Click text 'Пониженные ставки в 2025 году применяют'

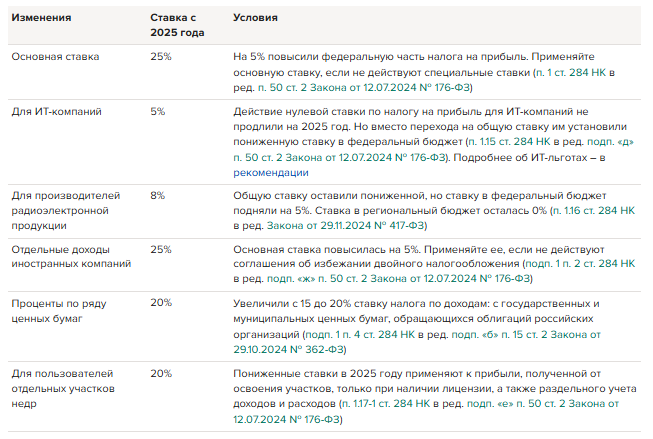346,374
